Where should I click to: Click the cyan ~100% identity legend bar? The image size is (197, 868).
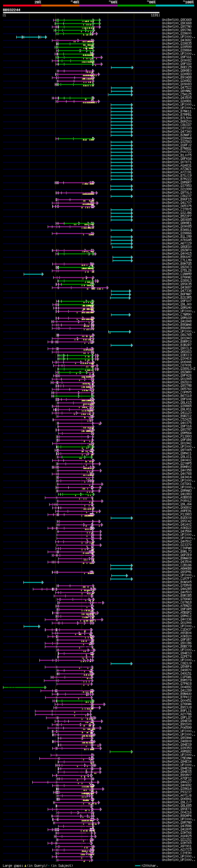[175, 6]
